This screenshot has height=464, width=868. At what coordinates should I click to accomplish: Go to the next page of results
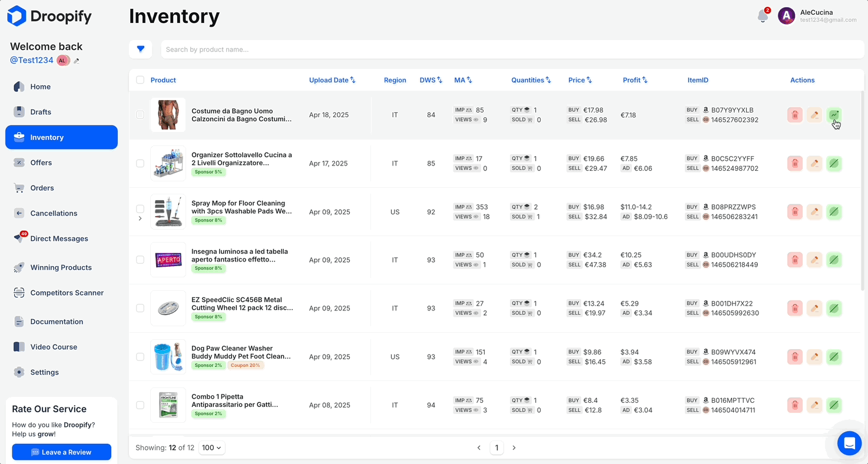(x=514, y=448)
